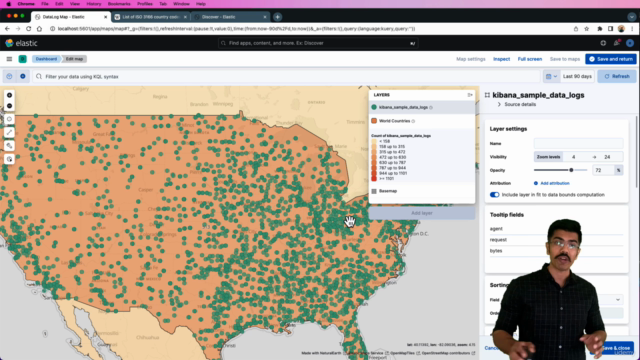The width and height of the screenshot is (640, 360).
Task: Click Save to maps
Action: click(564, 59)
